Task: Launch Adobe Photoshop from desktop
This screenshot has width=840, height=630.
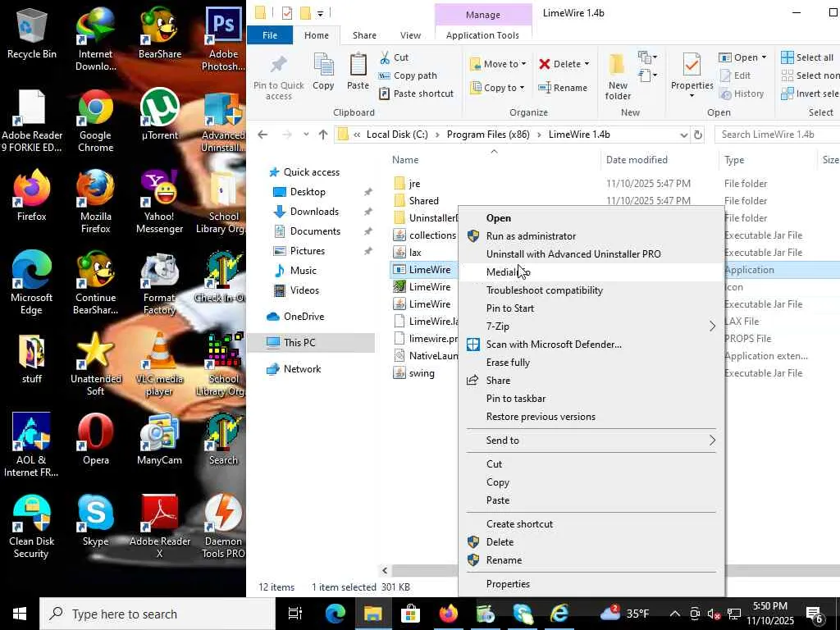Action: coord(223,39)
